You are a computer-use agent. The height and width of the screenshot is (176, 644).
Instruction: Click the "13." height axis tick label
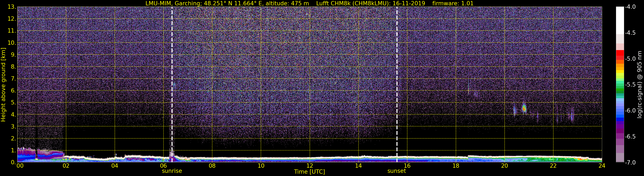(x=12, y=7)
